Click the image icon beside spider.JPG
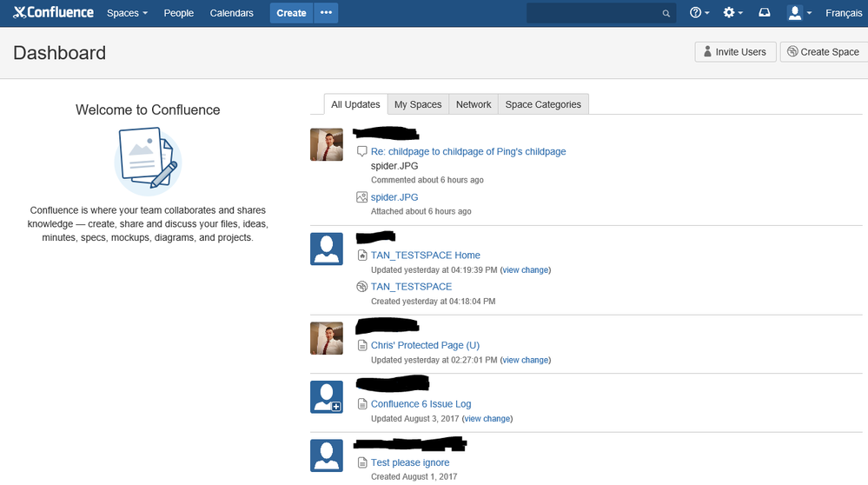 click(x=362, y=197)
